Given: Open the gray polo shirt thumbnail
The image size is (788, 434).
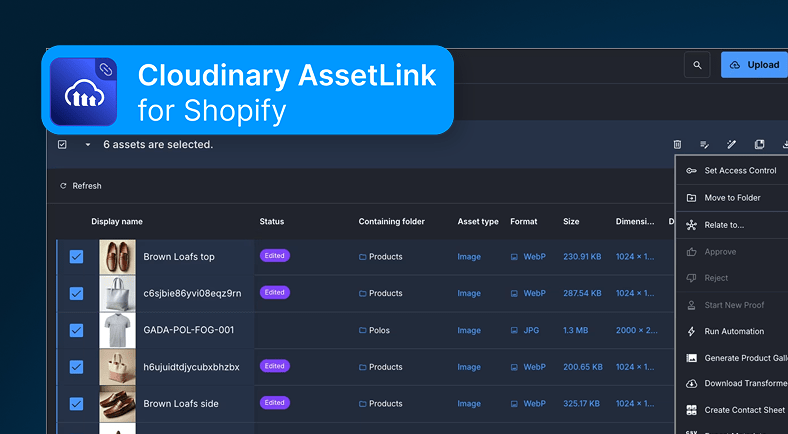Looking at the screenshot, I should click(117, 331).
